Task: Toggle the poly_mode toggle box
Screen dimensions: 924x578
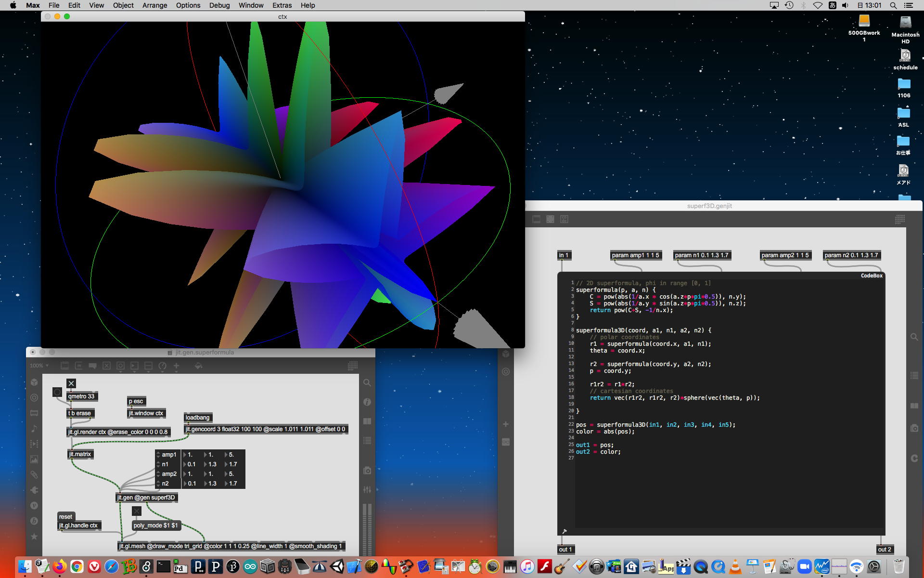Action: pos(137,511)
